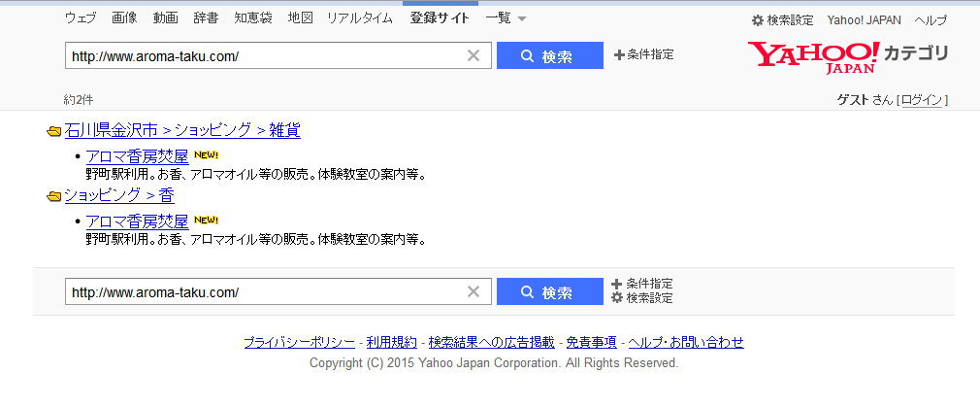Open the 利用規約 footer link

tap(391, 342)
